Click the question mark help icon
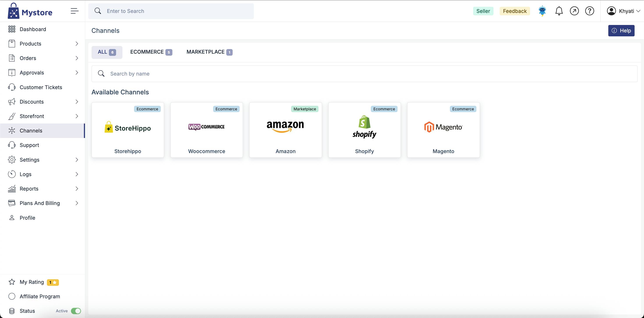Screen dimensions: 644x318 [x=589, y=11]
